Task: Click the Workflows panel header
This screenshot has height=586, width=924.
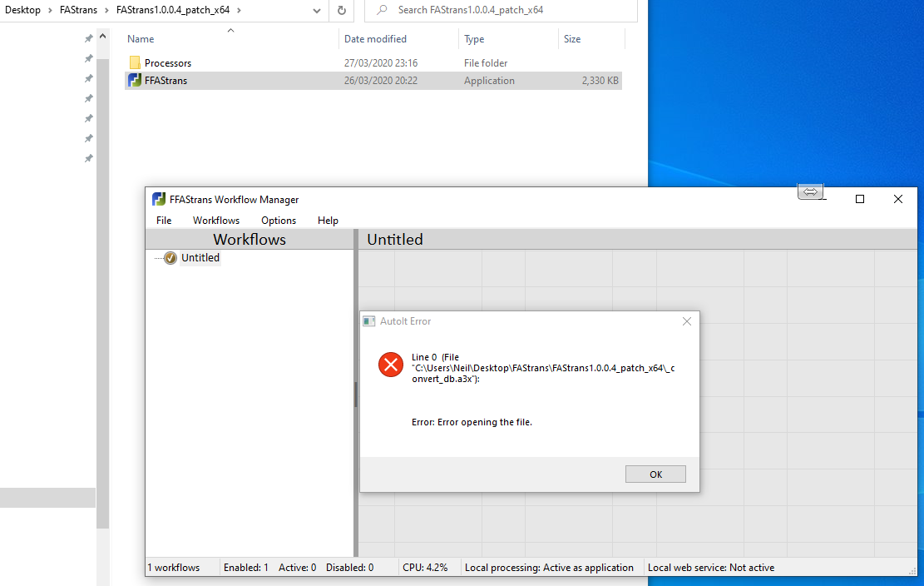Action: [x=250, y=240]
